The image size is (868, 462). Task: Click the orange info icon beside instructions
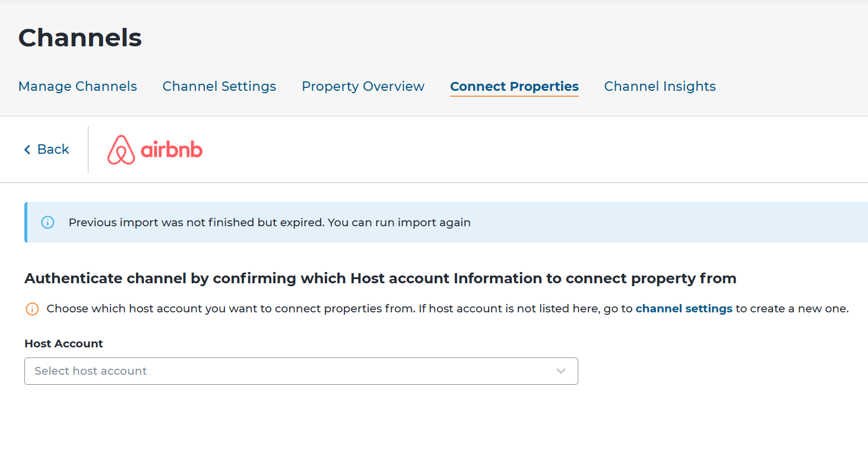(x=32, y=309)
